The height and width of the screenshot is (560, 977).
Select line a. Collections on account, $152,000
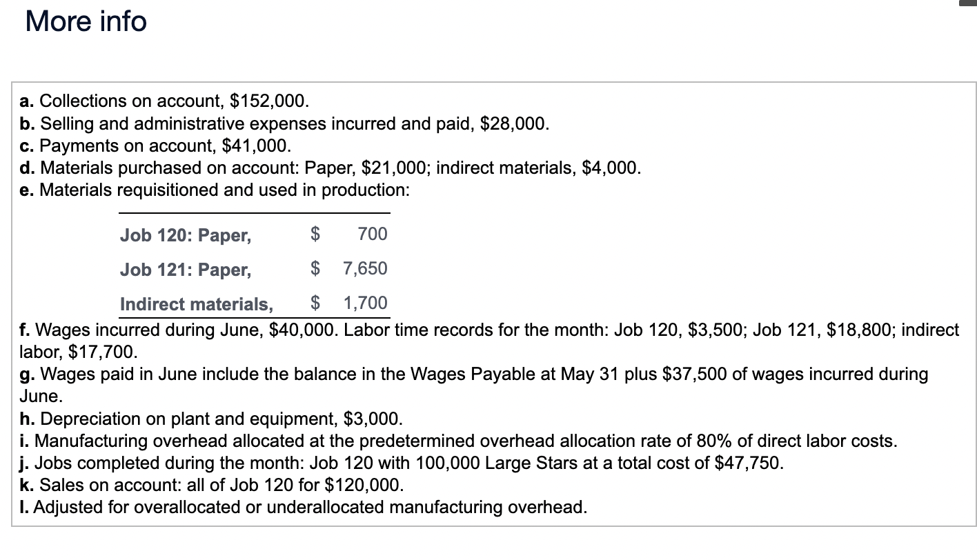[x=164, y=101]
